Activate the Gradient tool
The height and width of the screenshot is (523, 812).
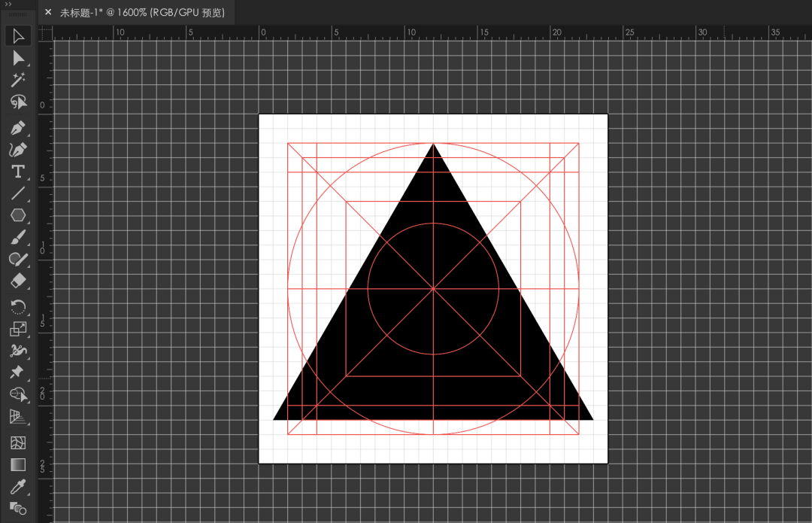tap(17, 465)
